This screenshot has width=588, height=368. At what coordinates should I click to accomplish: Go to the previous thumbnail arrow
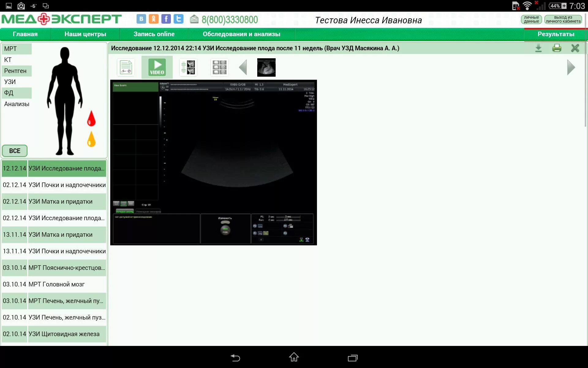(x=243, y=67)
